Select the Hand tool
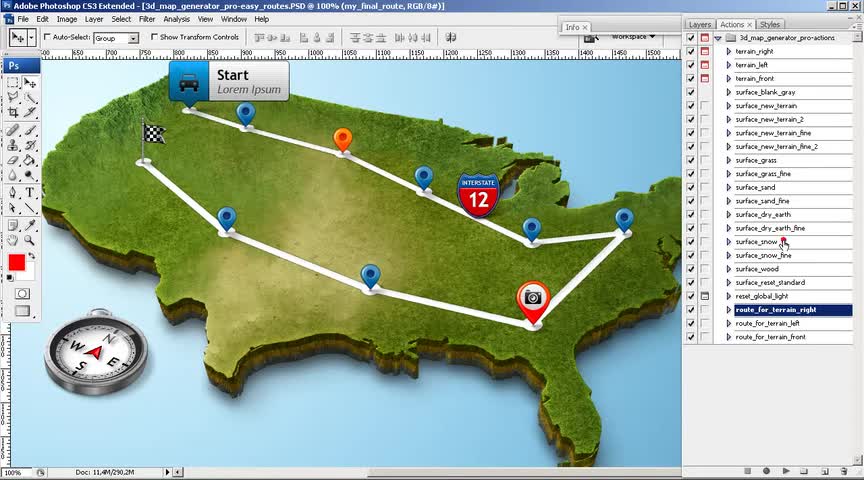The width and height of the screenshot is (864, 480). (13, 240)
